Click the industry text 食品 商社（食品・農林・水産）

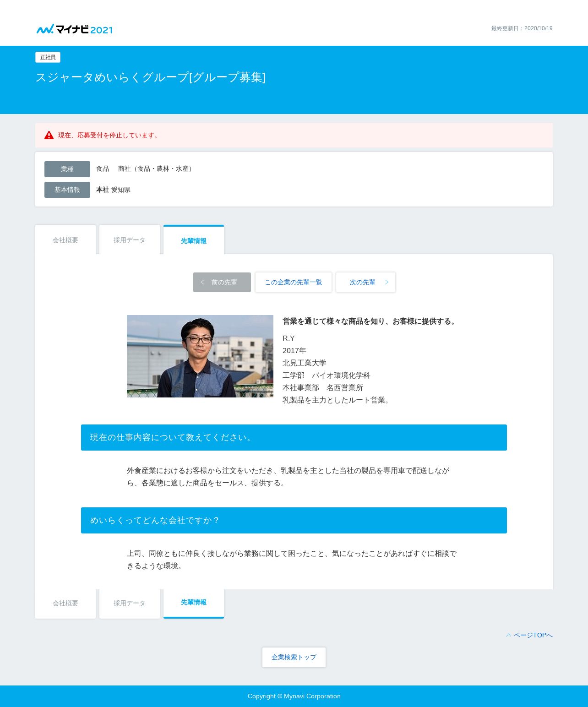pos(146,169)
